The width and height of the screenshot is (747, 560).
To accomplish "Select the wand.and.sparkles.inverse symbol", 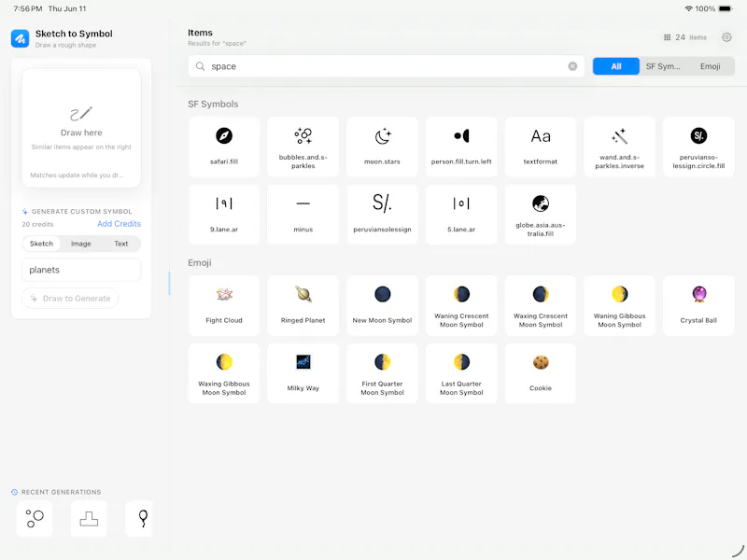I will tap(619, 147).
